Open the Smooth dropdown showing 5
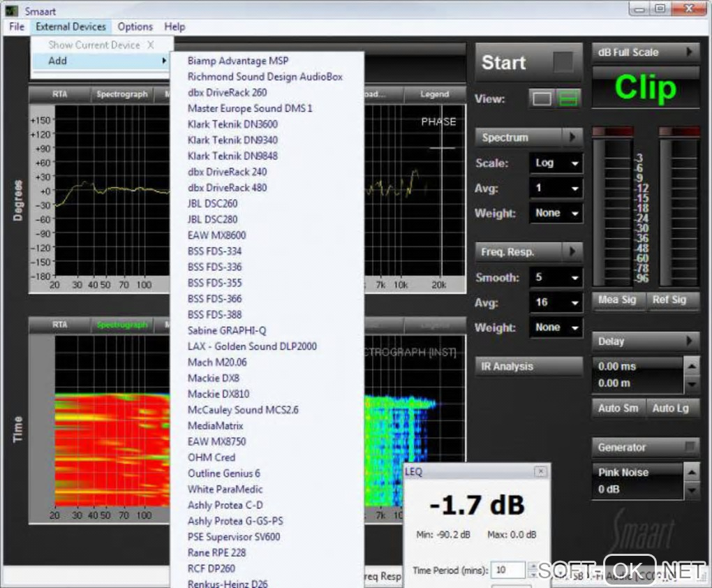This screenshot has height=588, width=712. click(556, 278)
